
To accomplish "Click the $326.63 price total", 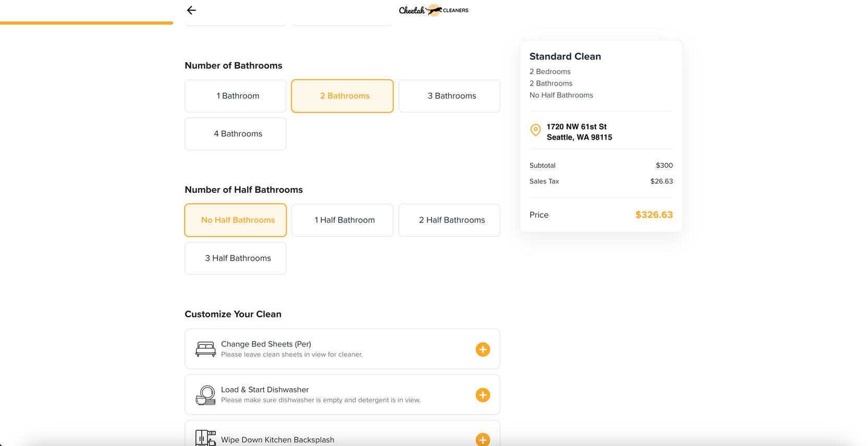I will tap(654, 215).
